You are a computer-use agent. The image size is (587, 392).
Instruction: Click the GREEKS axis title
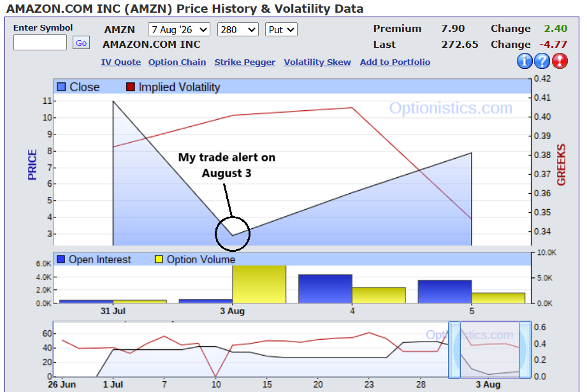[x=561, y=164]
